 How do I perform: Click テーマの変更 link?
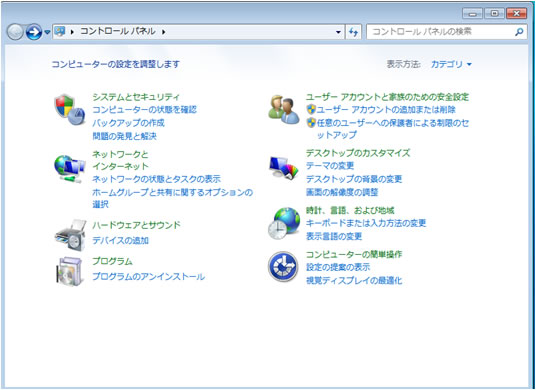click(x=330, y=166)
